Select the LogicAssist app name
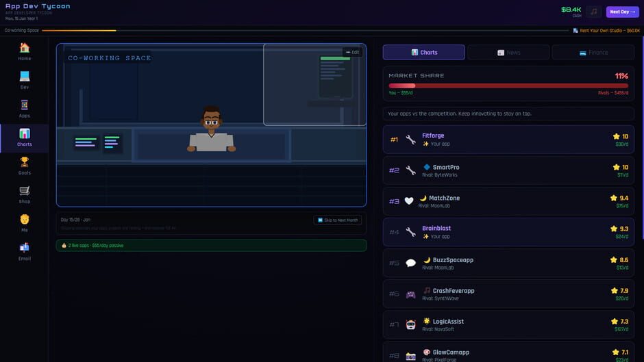Viewport: 644px width, 362px height. tap(448, 322)
